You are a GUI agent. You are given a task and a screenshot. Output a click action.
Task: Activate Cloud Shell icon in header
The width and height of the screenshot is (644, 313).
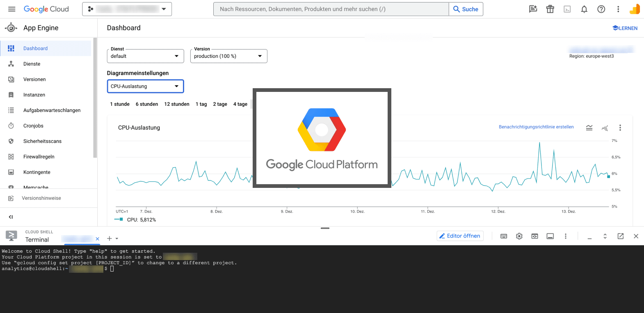point(567,9)
